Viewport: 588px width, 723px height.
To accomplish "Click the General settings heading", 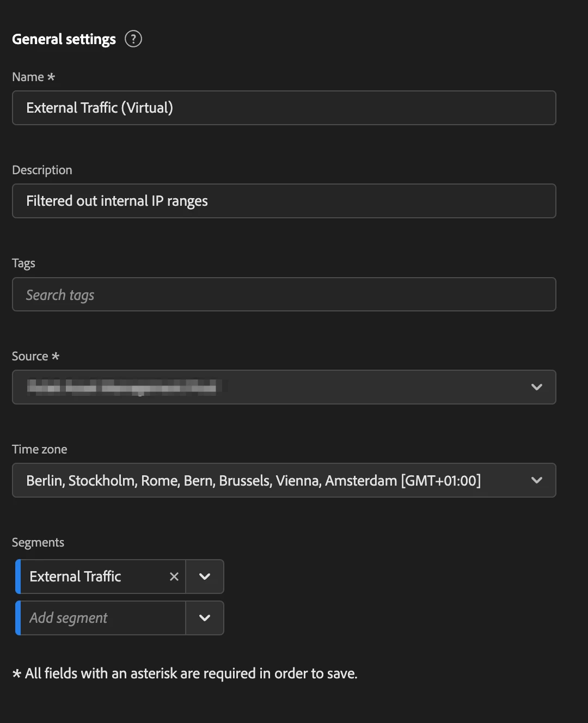I will pyautogui.click(x=64, y=39).
